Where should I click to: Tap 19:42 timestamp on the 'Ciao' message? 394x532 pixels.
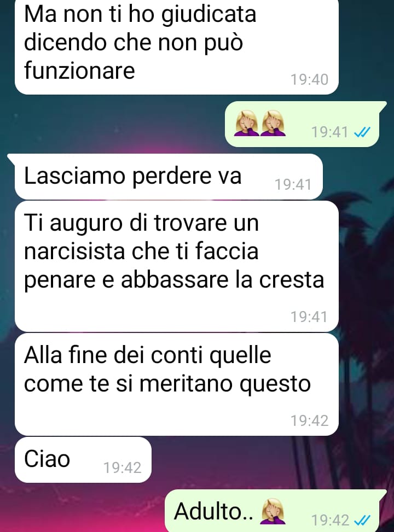point(122,468)
